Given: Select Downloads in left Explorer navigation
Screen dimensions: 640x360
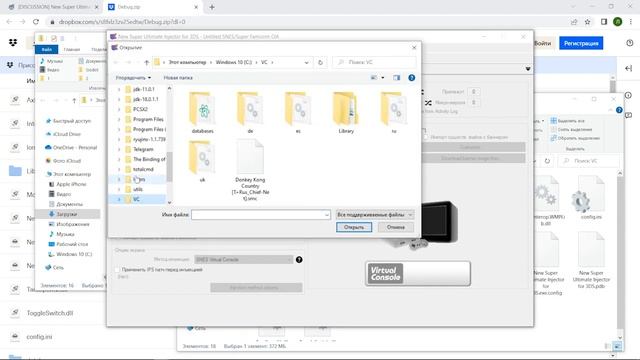Looking at the screenshot, I should 67,214.
